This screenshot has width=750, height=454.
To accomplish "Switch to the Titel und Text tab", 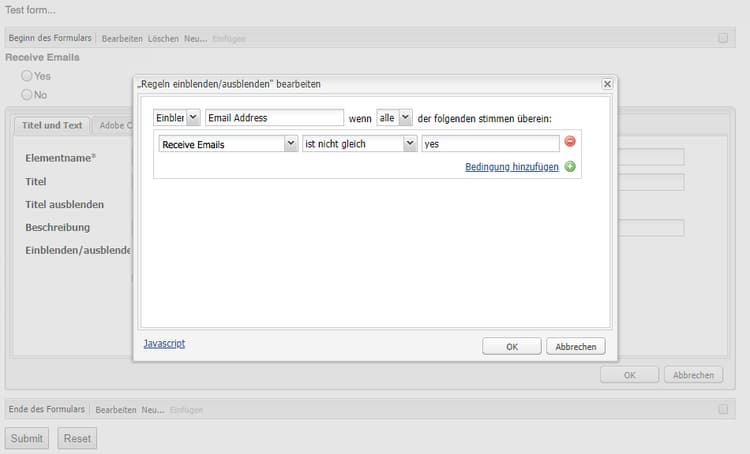I will [x=52, y=125].
